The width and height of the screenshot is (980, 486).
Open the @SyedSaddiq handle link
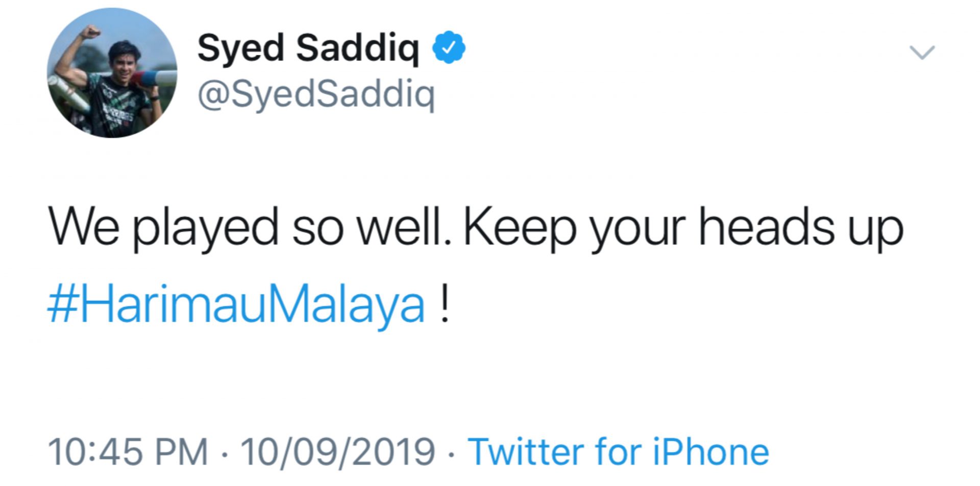click(x=316, y=94)
